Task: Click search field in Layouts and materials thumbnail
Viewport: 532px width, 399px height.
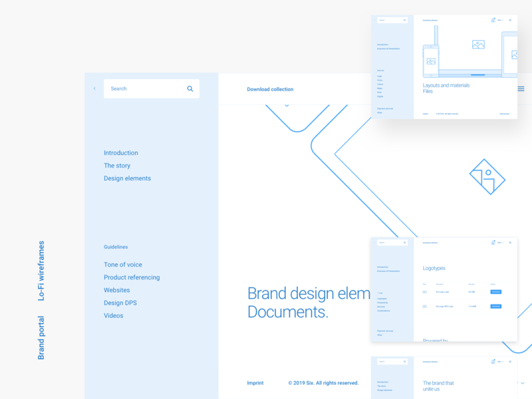Action: coord(392,21)
